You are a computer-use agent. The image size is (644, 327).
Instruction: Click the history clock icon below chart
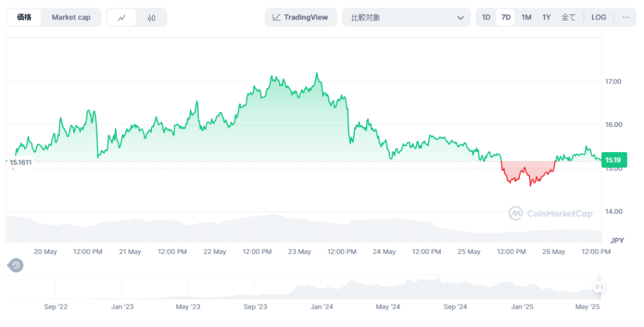(x=16, y=265)
